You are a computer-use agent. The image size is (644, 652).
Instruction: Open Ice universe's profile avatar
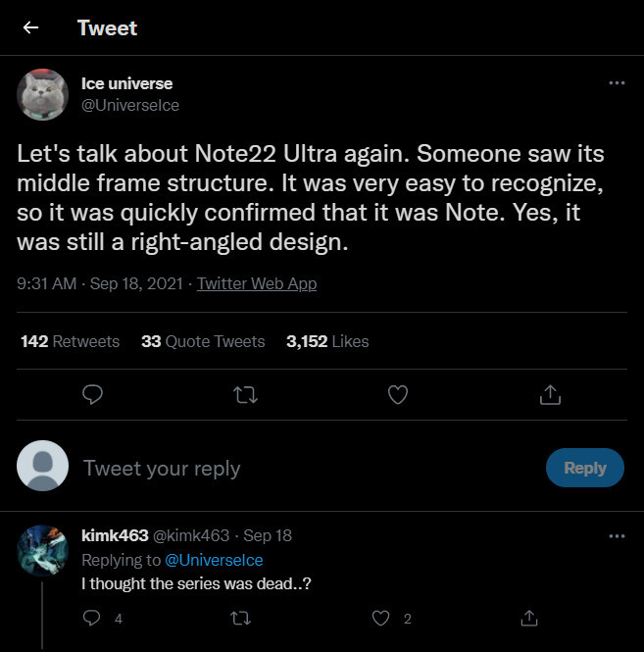pos(42,94)
